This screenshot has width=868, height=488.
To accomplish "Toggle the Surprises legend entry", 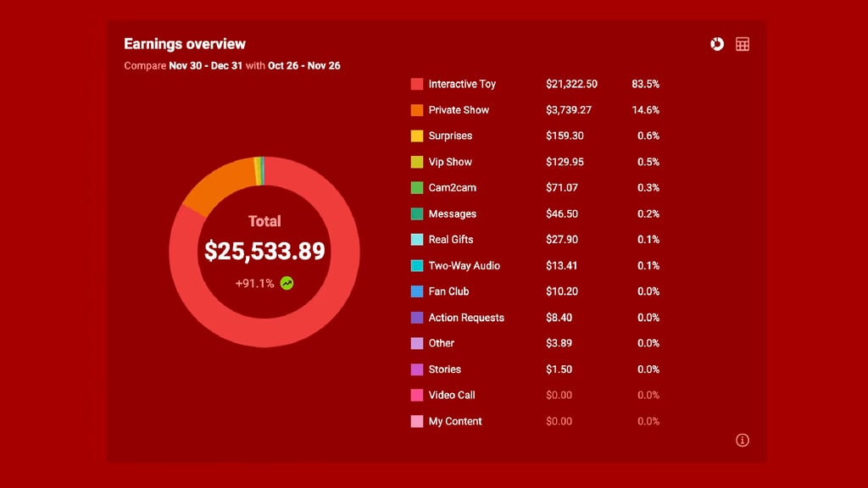I will pyautogui.click(x=450, y=136).
